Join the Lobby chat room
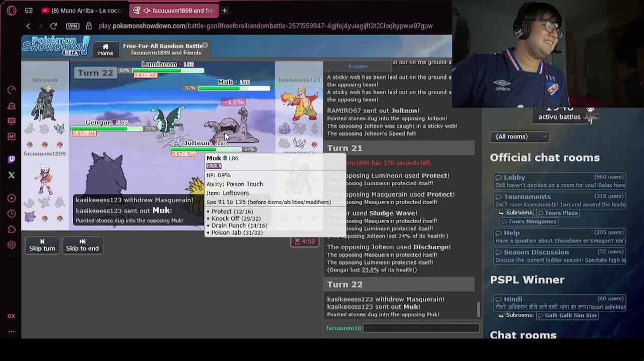The width and height of the screenshot is (644, 361). (560, 180)
